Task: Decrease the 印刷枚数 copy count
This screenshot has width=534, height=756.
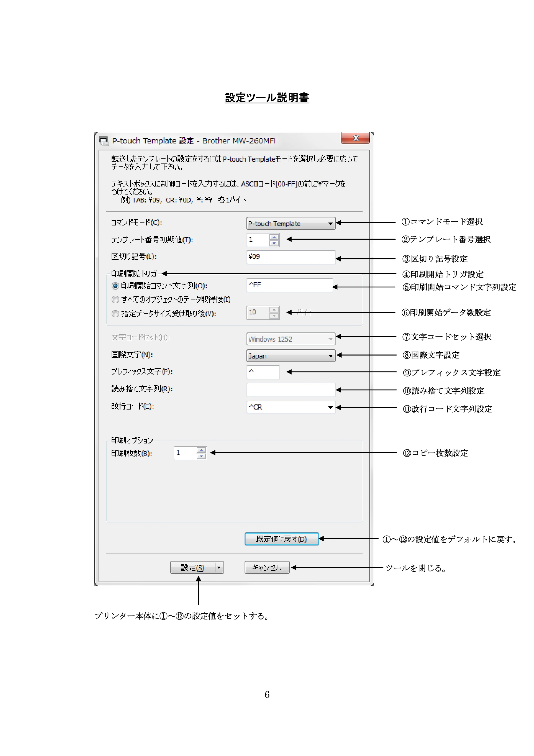Action: 201,456
